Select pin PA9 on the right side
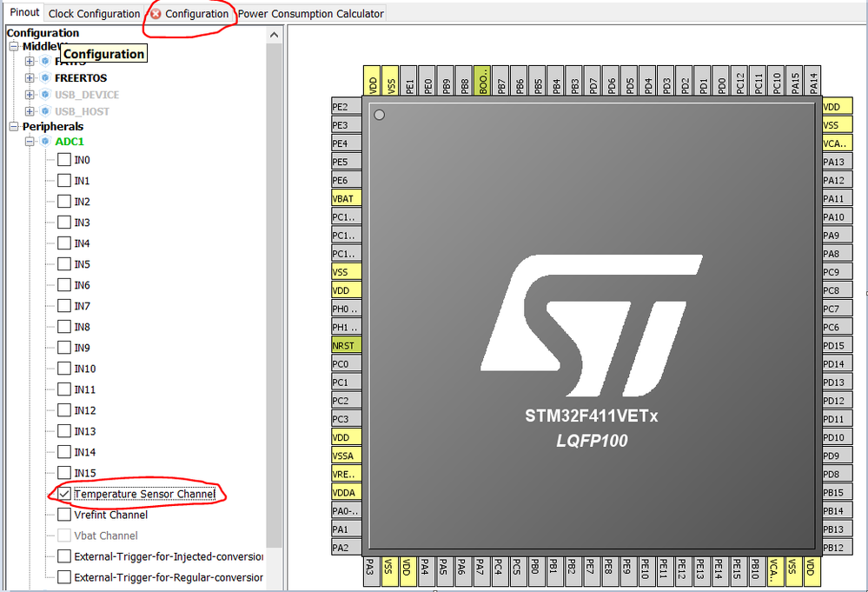Viewport: 868px width, 592px height. coord(837,236)
